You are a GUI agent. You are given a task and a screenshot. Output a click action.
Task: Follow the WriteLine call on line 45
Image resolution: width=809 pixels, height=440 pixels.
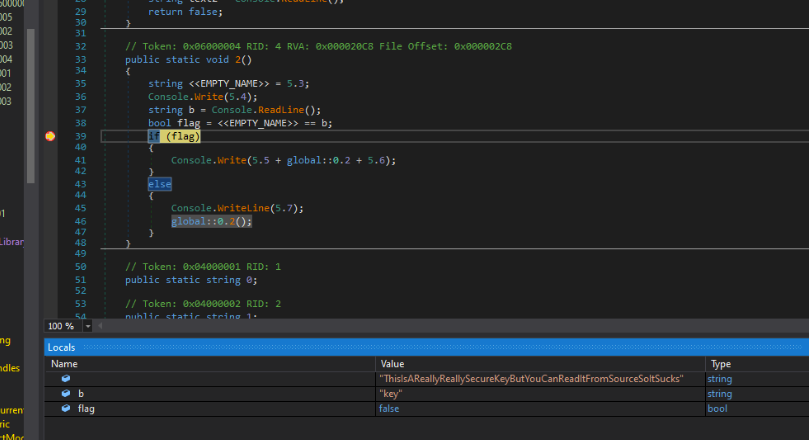(x=244, y=208)
